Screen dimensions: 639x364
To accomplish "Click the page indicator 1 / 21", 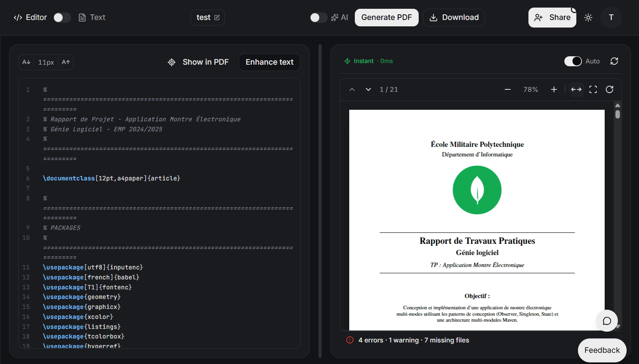I will pyautogui.click(x=389, y=89).
